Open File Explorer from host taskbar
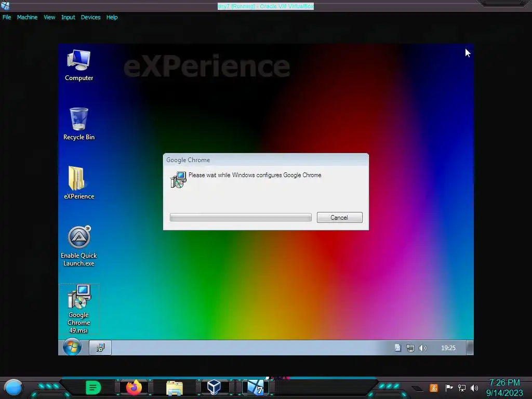The width and height of the screenshot is (532, 399). (x=175, y=388)
